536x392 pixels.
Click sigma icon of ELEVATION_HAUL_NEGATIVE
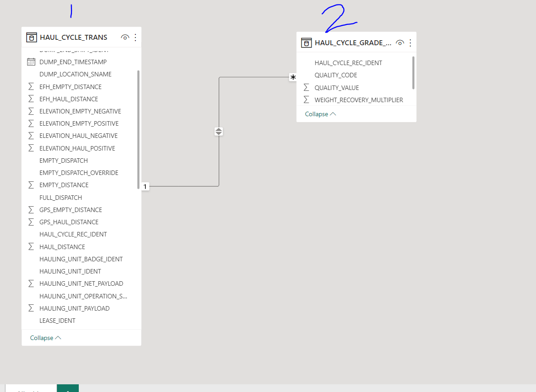pos(31,136)
